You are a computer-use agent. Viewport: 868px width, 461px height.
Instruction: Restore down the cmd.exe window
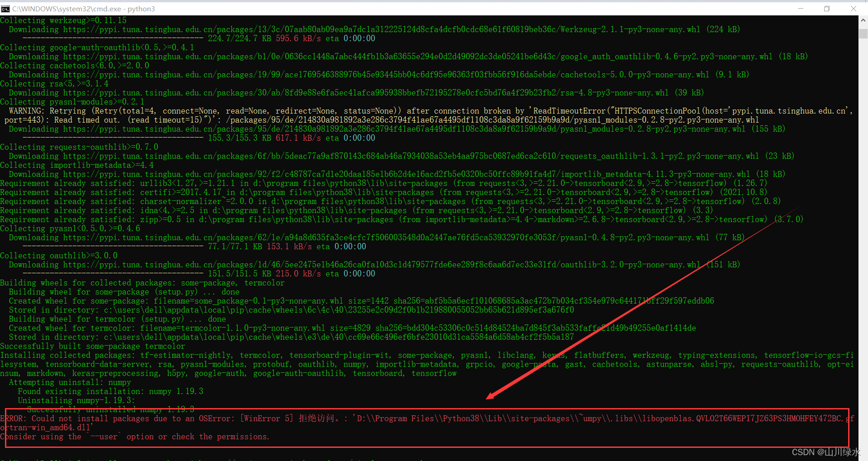827,9
